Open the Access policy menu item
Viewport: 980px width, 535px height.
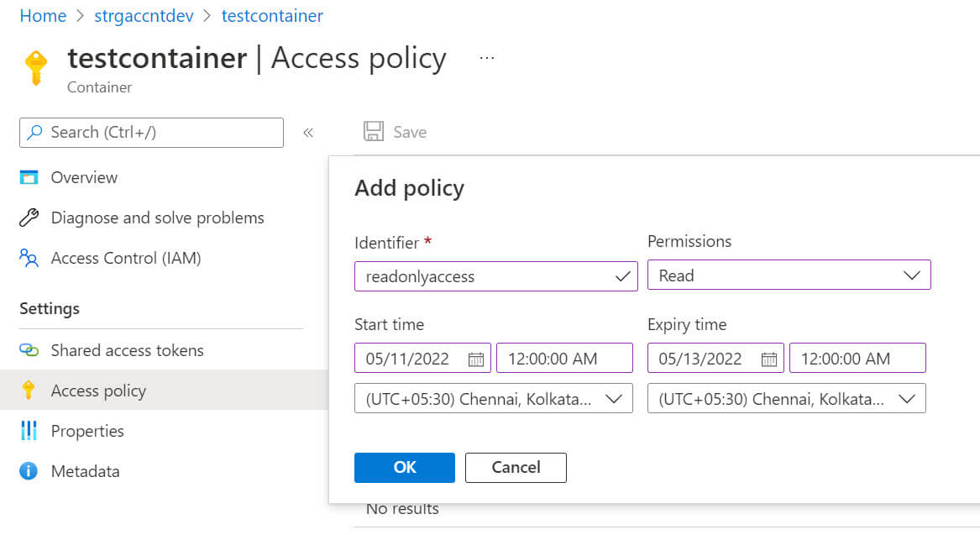coord(98,391)
